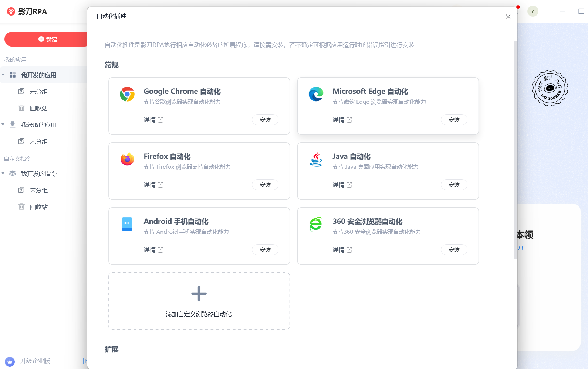This screenshot has width=588, height=369.
Task: Click the 影刀RPA logo icon
Action: click(x=11, y=11)
